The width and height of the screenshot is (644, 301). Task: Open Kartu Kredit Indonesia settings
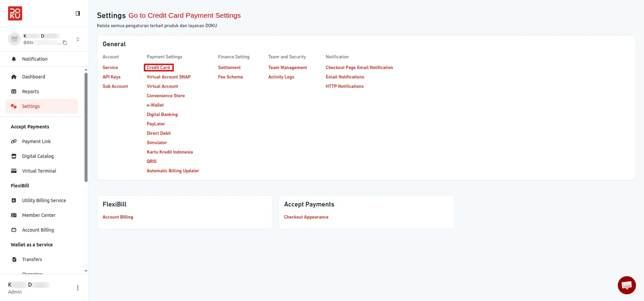tap(170, 152)
